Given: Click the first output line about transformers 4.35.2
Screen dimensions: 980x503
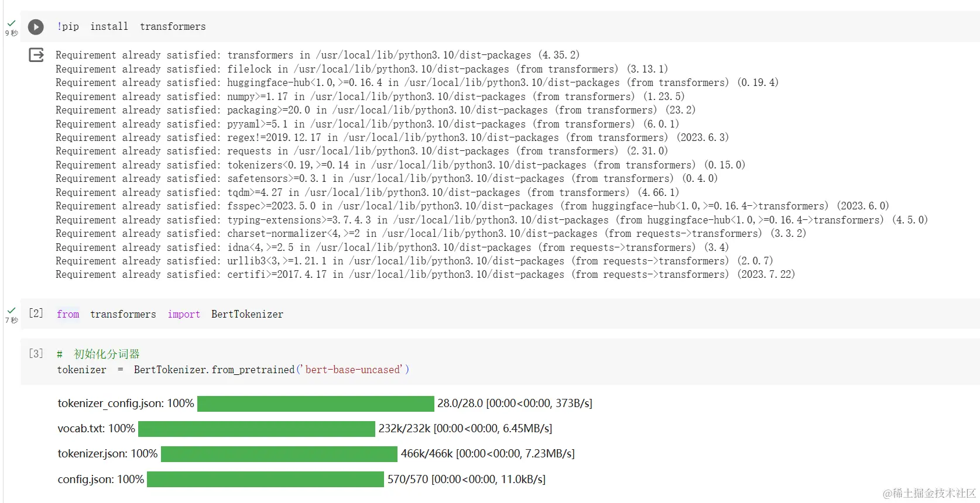Looking at the screenshot, I should 317,55.
